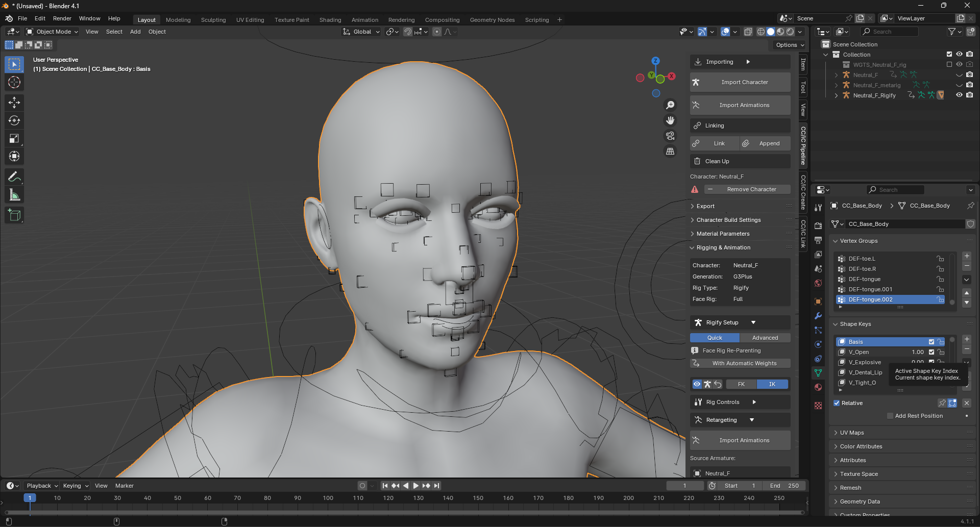Image resolution: width=980 pixels, height=527 pixels.
Task: Play animation forward
Action: (415, 486)
